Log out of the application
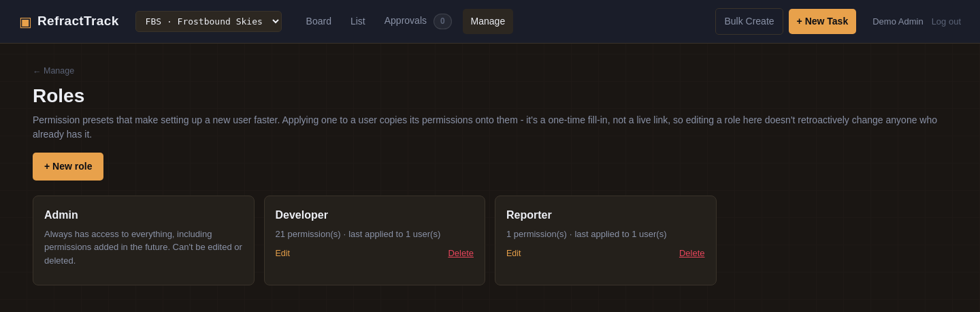The height and width of the screenshot is (312, 980). tap(946, 21)
